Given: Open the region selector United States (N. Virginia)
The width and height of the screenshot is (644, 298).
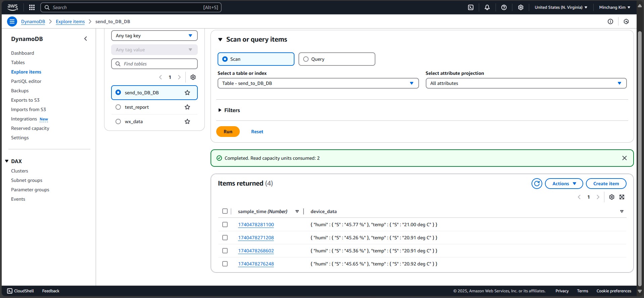Looking at the screenshot, I should [561, 7].
